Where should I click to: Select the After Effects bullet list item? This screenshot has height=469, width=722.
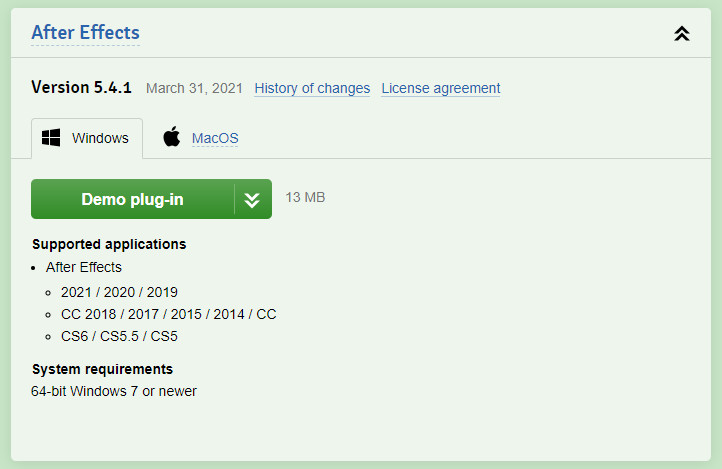coord(84,267)
